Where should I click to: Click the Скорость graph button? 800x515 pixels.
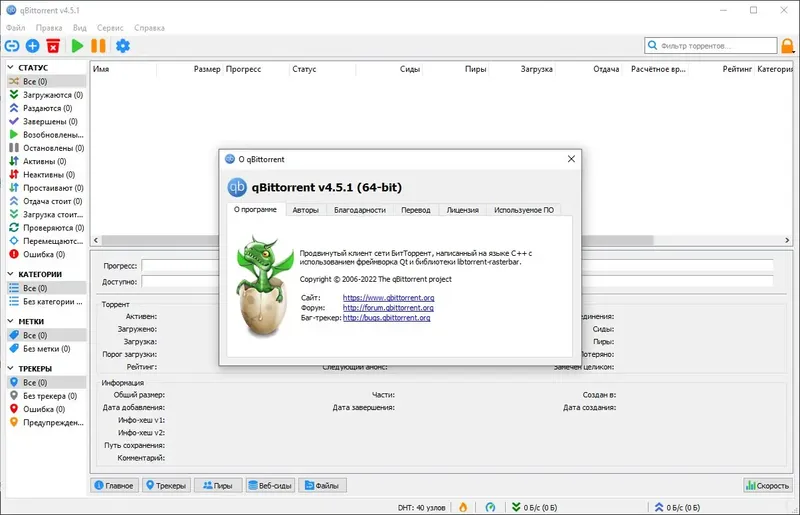(x=767, y=485)
